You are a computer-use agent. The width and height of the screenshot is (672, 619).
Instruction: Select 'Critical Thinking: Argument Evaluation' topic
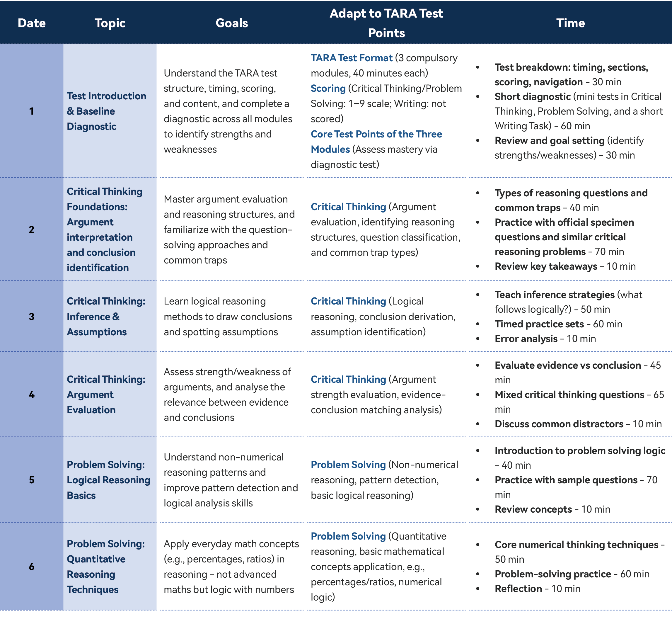(x=106, y=394)
